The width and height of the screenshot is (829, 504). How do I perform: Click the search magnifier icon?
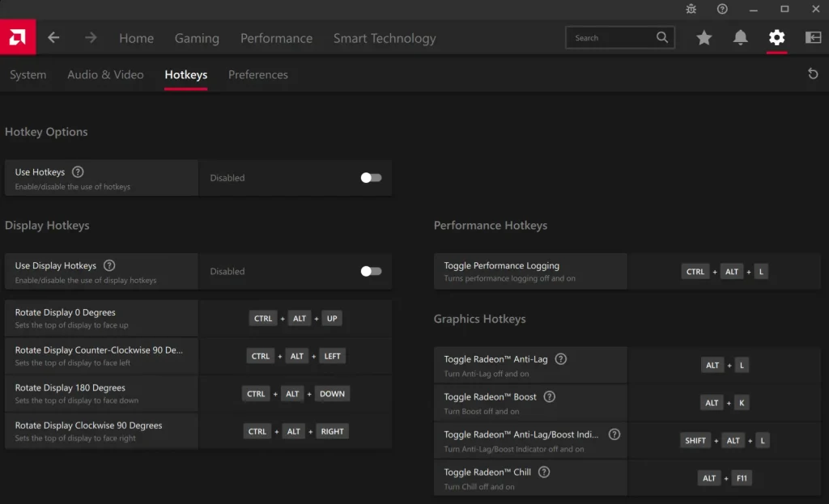[x=662, y=37]
